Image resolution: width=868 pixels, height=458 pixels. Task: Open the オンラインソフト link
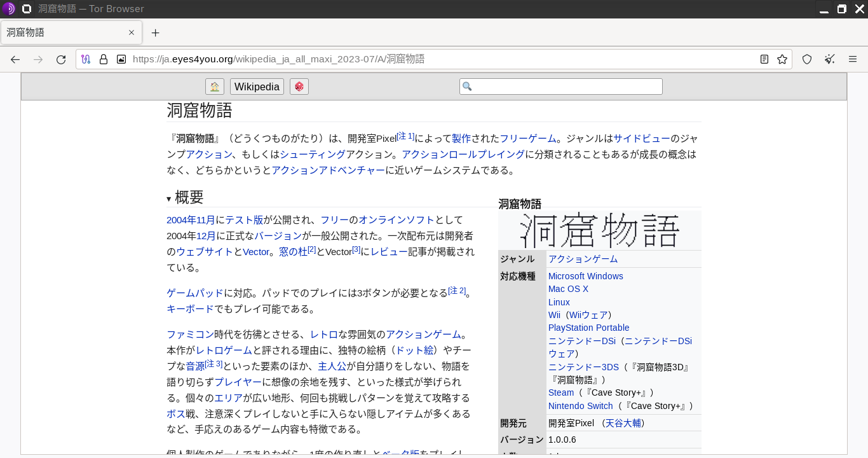pyautogui.click(x=397, y=220)
